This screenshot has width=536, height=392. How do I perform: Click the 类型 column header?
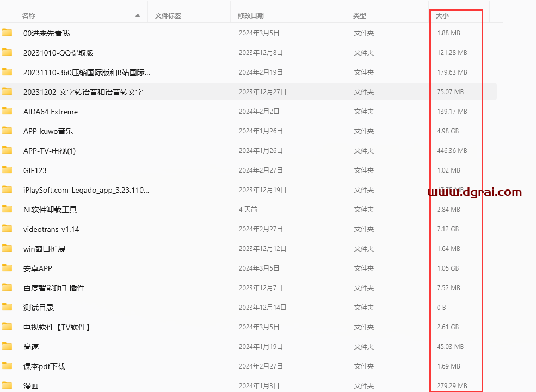pyautogui.click(x=360, y=15)
